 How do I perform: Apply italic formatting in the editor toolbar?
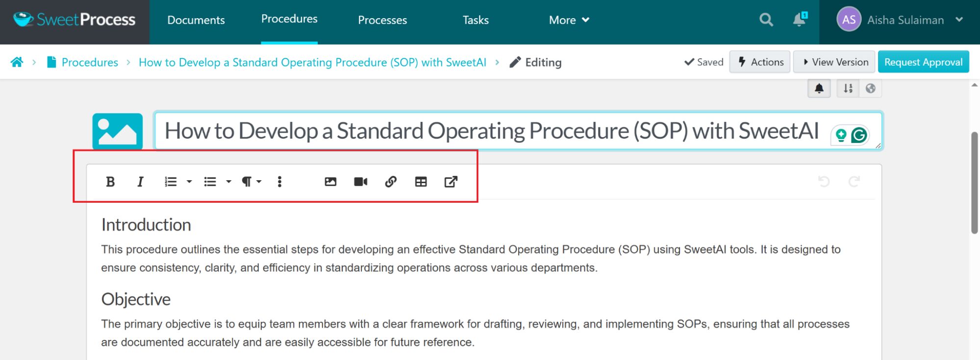pos(140,182)
